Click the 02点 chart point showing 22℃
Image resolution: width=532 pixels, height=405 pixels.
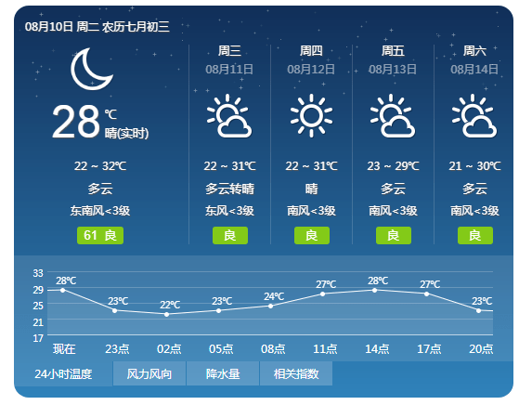[x=166, y=314]
